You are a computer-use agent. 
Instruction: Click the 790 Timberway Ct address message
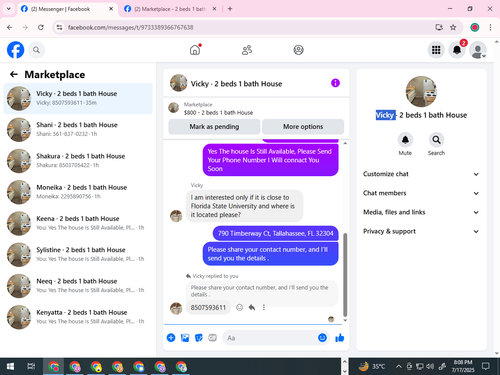coord(275,233)
